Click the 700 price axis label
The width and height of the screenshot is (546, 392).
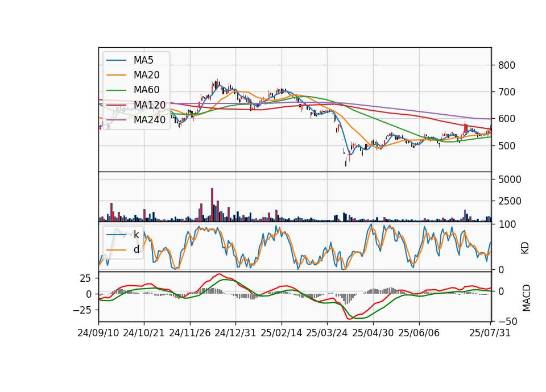click(x=507, y=92)
